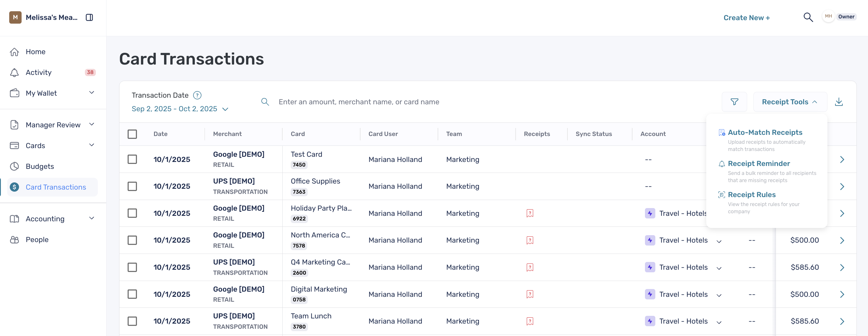This screenshot has height=336, width=868.
Task: Expand the My Wallet sidebar chevron
Action: pos(91,93)
